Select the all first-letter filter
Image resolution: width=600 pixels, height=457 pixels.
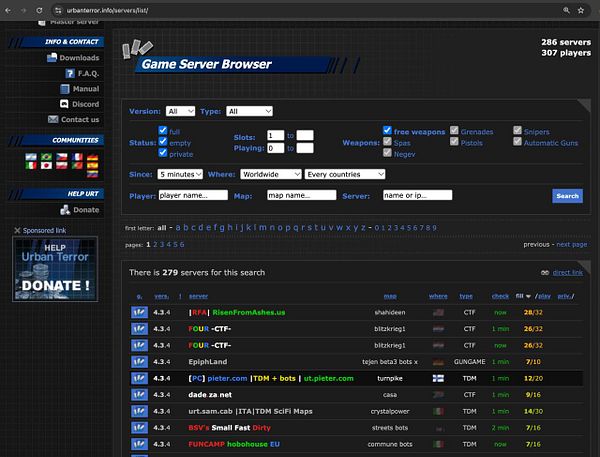tap(162, 228)
